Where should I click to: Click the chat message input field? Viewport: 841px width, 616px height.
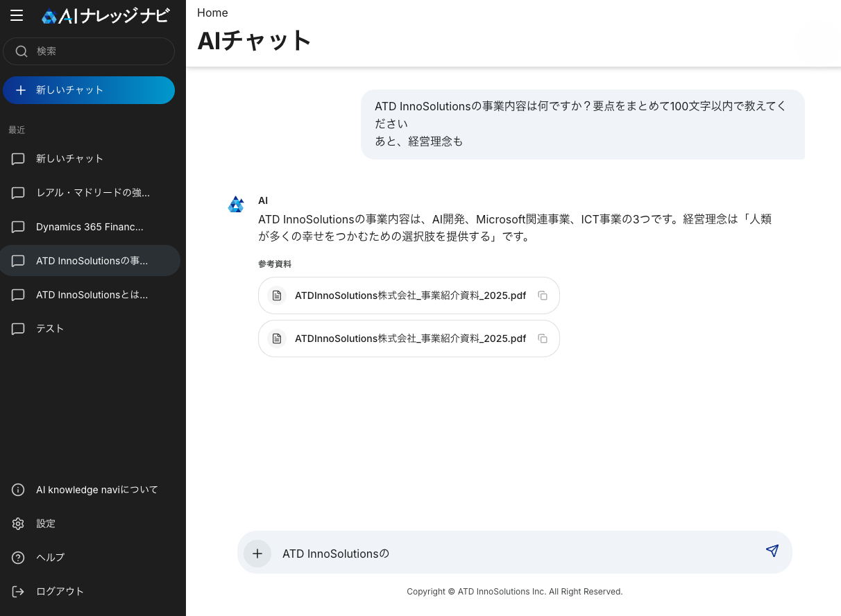click(513, 554)
